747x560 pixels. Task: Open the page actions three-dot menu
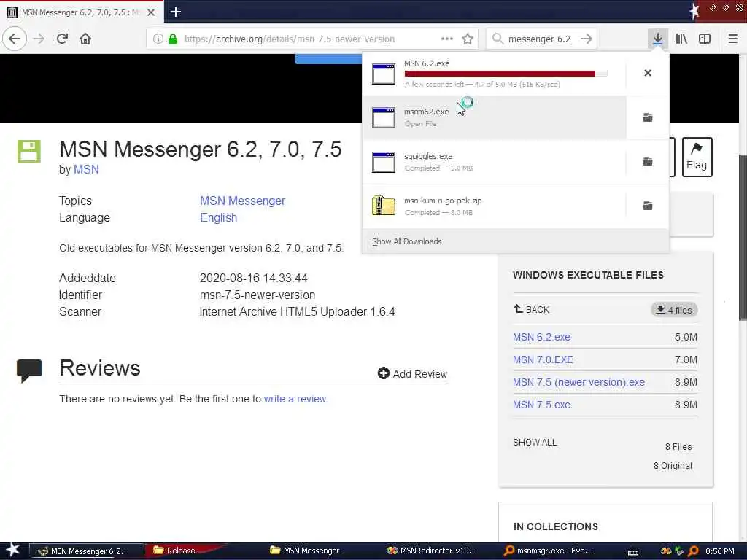tap(447, 39)
